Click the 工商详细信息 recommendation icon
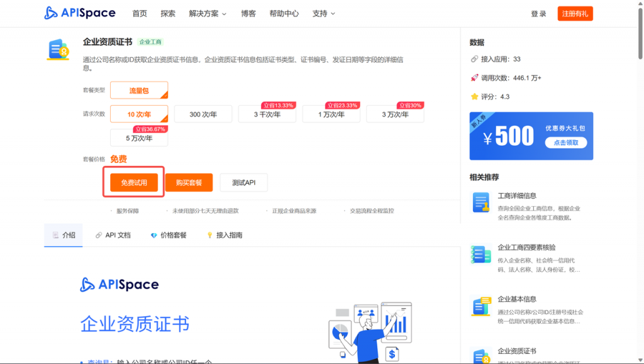644x364 pixels. coord(481,202)
